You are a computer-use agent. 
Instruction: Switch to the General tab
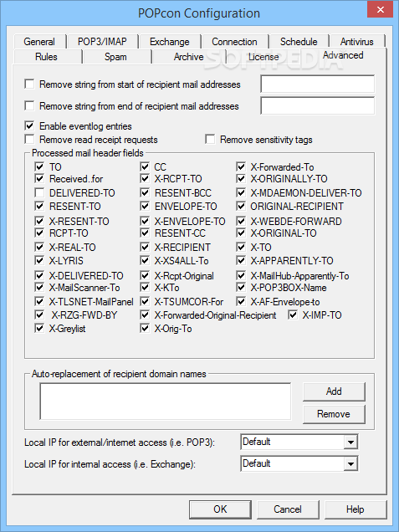point(39,42)
